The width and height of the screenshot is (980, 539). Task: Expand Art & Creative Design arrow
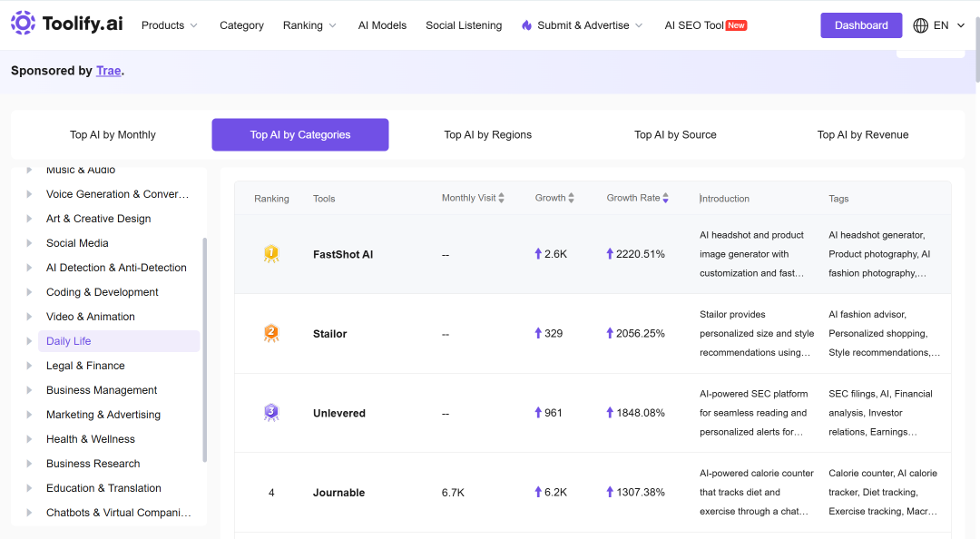[x=29, y=219]
